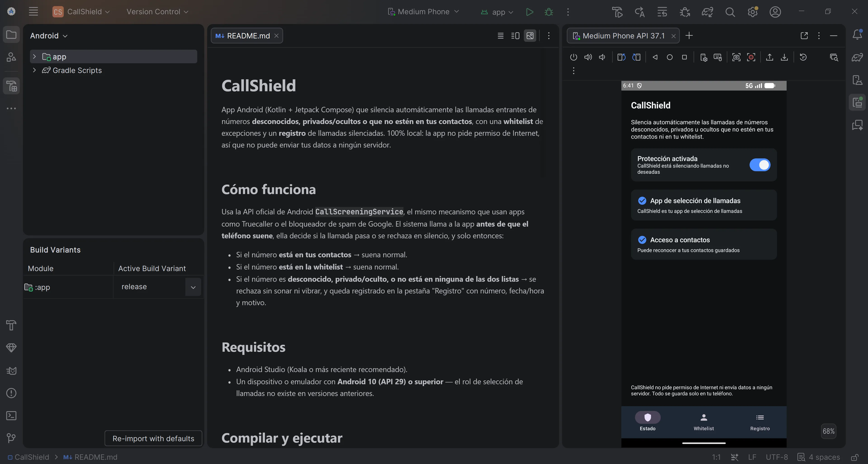Click the Assemble and Run hammer icon

point(617,12)
